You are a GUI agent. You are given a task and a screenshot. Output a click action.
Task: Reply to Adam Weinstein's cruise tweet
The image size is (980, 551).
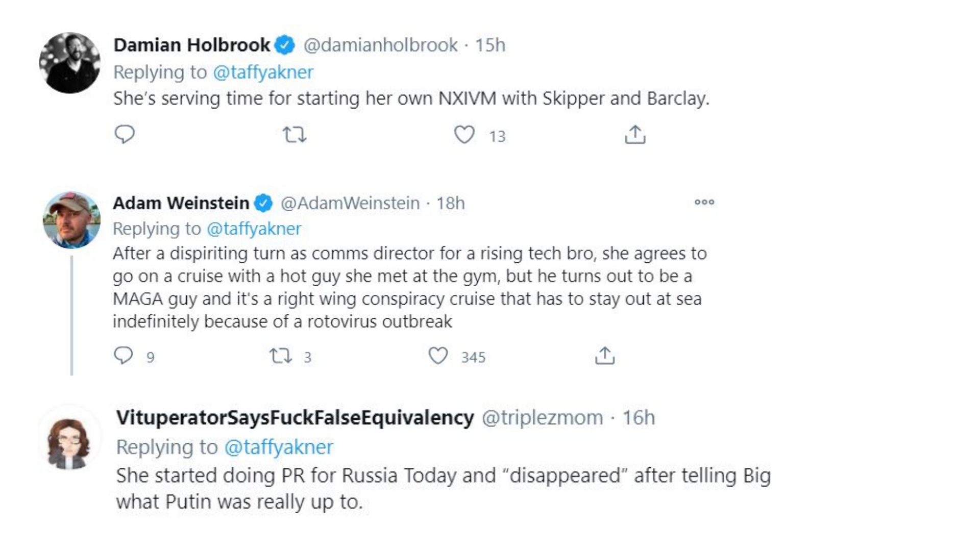coord(123,356)
